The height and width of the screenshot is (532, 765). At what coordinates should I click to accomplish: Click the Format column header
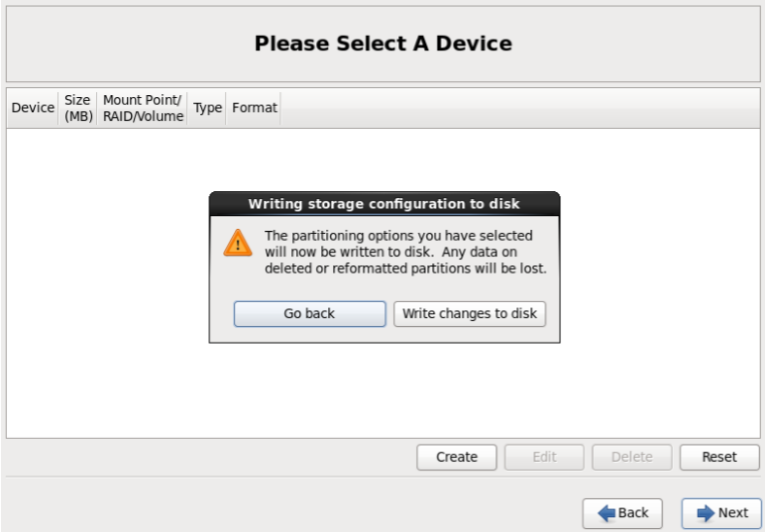coord(254,108)
